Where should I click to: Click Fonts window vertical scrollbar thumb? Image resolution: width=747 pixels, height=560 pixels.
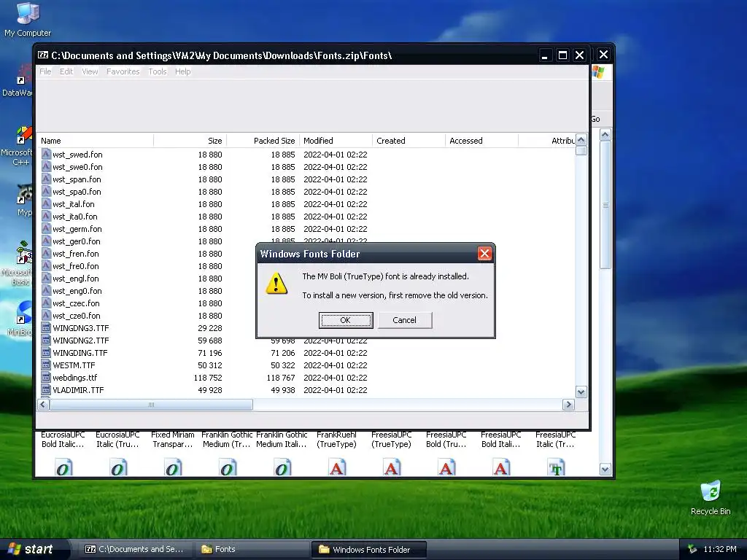tap(605, 205)
